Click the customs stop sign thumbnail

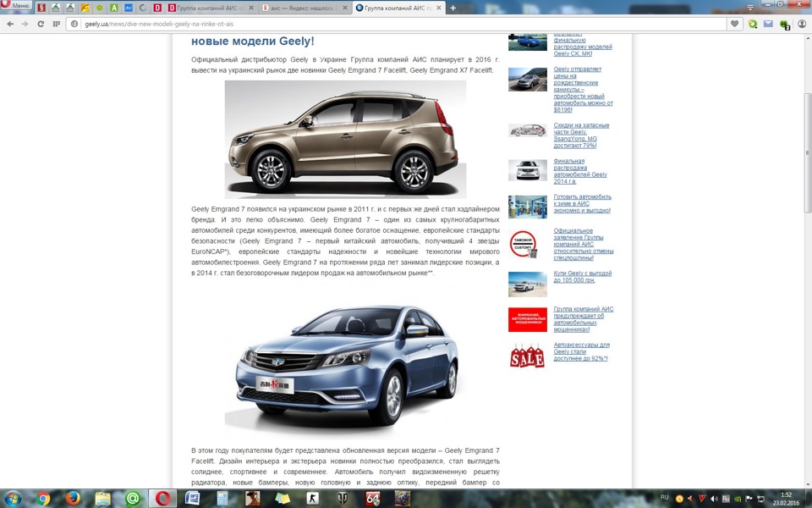click(524, 245)
